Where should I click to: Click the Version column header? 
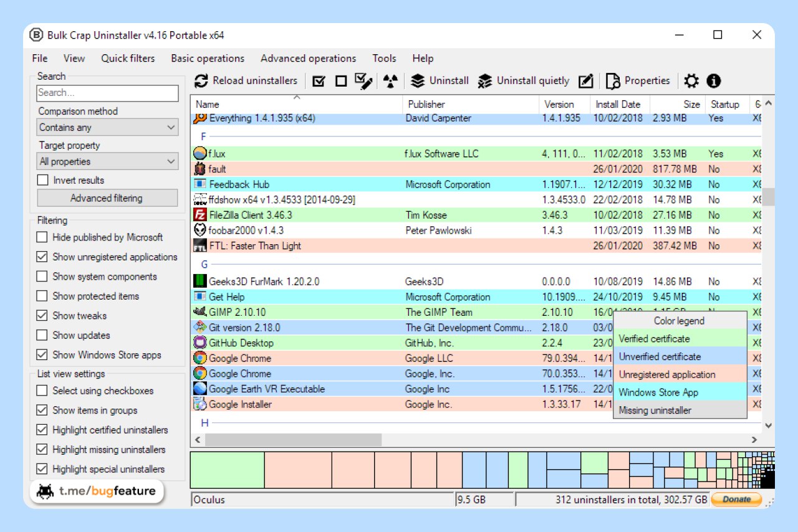[565, 104]
